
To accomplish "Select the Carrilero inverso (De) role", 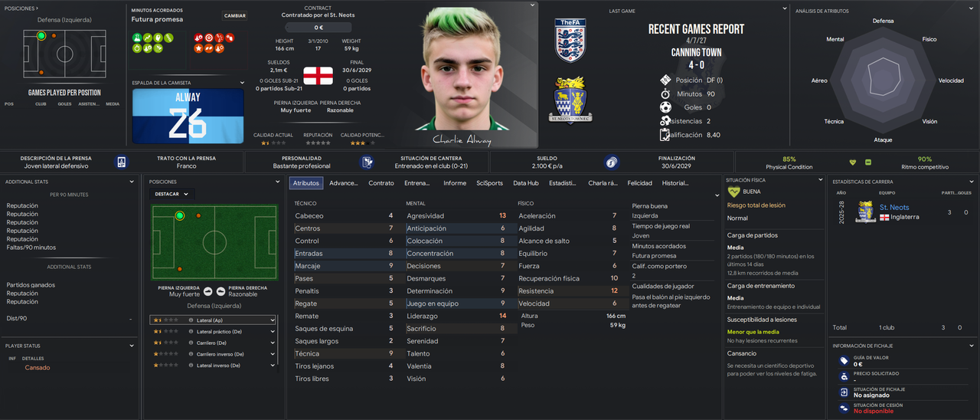I will pyautogui.click(x=213, y=354).
